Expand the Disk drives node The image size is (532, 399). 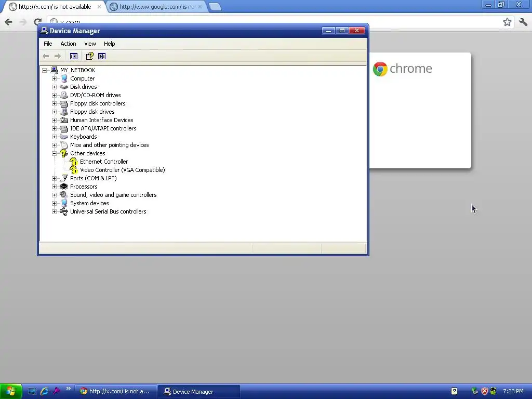54,87
